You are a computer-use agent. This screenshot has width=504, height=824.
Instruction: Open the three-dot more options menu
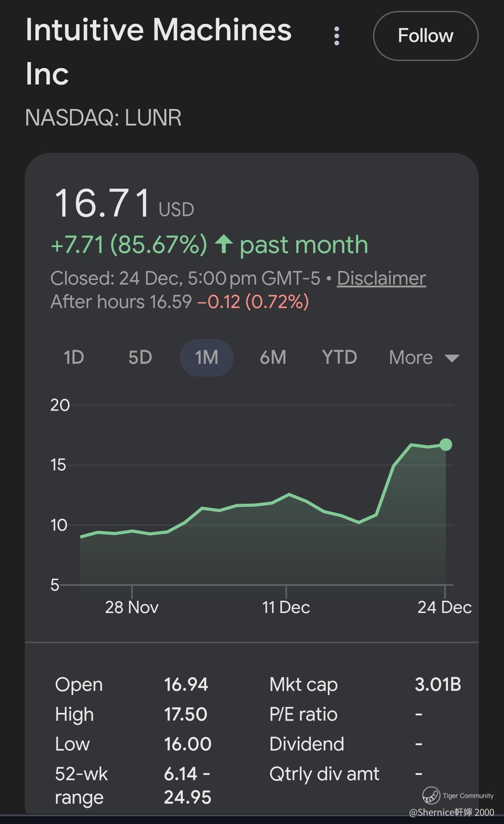tap(337, 36)
